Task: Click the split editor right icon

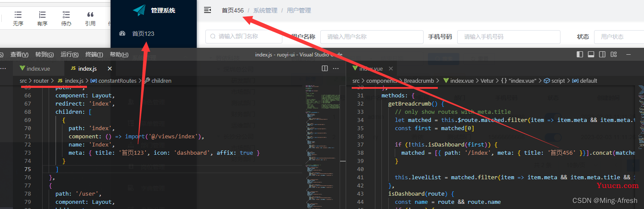Action: tap(325, 69)
